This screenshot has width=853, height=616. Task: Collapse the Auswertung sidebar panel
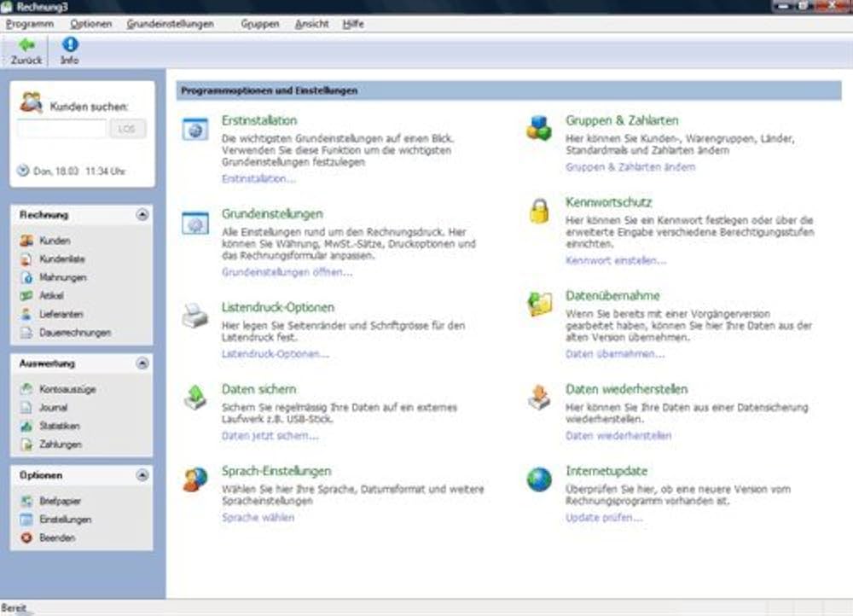point(142,363)
